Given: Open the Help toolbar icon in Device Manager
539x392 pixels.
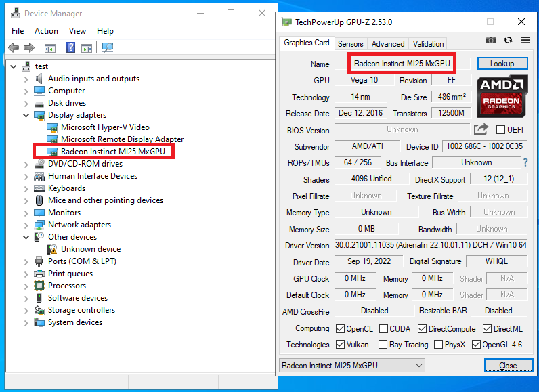Looking at the screenshot, I should pyautogui.click(x=70, y=47).
